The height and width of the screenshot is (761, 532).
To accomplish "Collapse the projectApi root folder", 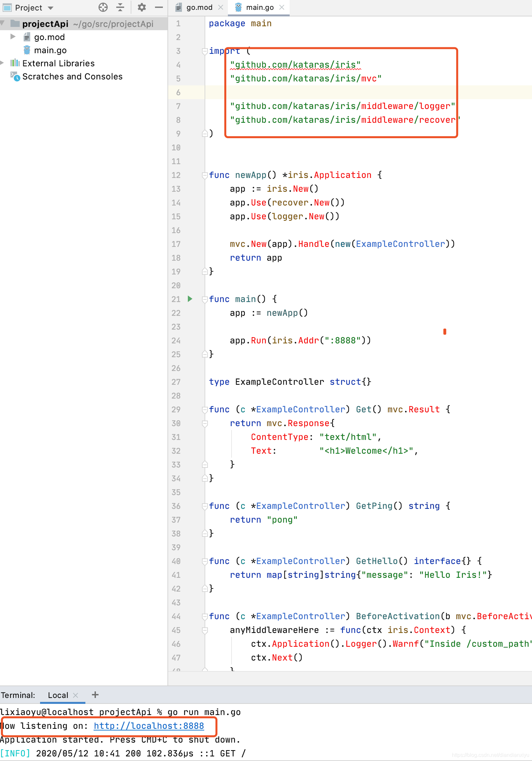I will 3,23.
